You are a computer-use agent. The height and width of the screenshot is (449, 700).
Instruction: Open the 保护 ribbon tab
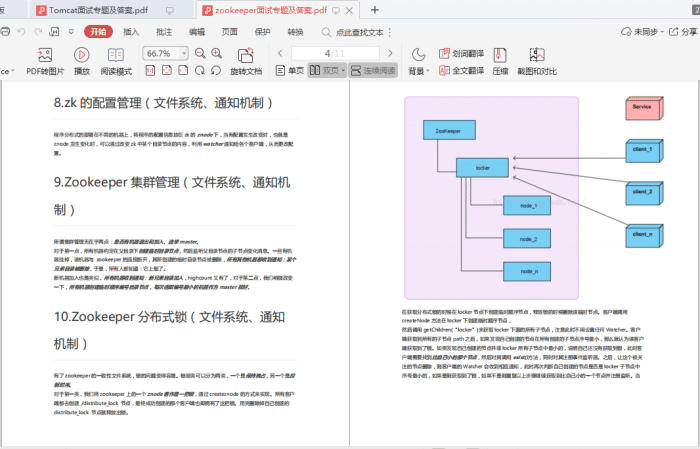(x=262, y=32)
